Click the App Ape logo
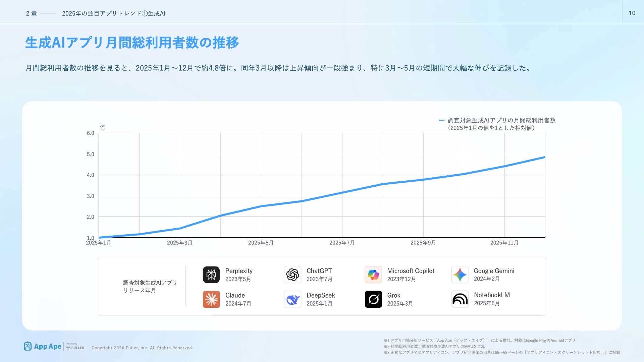 43,346
